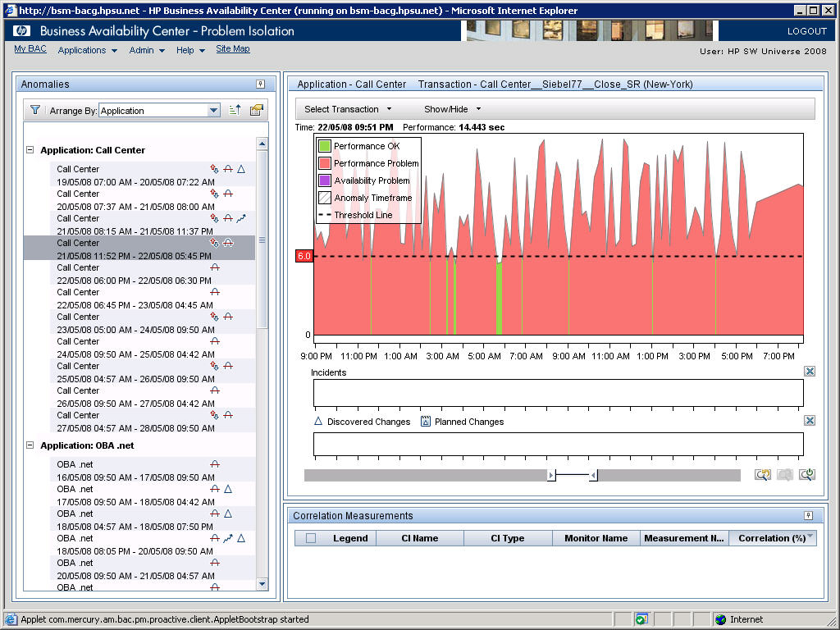
Task: Click trend chart icon on OBA .net 18/05/08 08:05 PM row
Action: (228, 538)
